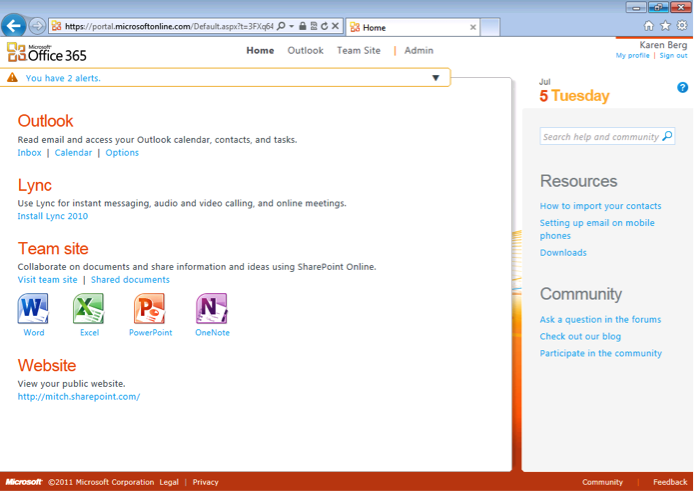This screenshot has width=694, height=491.
Task: Close the Home browser tab
Action: click(x=473, y=27)
